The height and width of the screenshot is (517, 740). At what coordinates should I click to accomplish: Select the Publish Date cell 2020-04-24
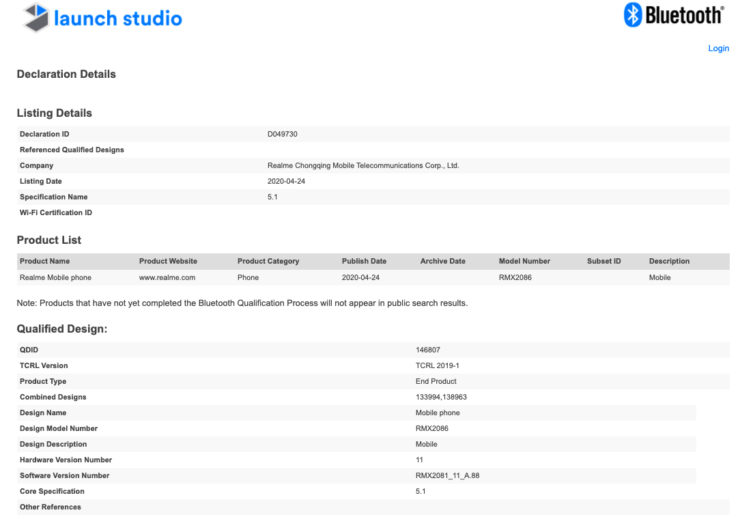pyautogui.click(x=361, y=278)
